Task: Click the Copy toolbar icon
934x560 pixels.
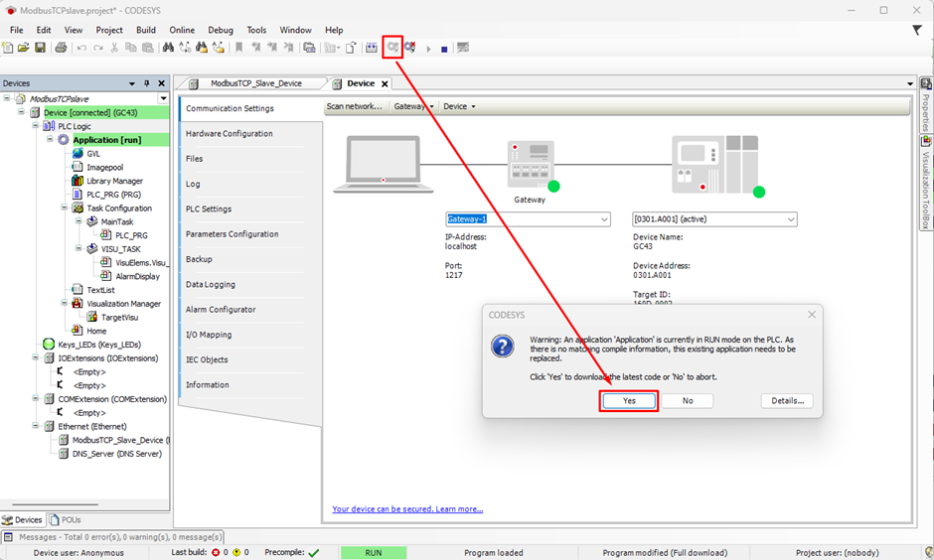Action: point(130,48)
